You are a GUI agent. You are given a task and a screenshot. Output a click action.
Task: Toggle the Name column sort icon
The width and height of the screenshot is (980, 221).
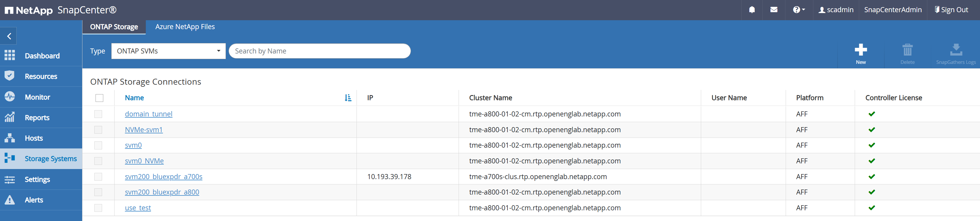(x=348, y=98)
